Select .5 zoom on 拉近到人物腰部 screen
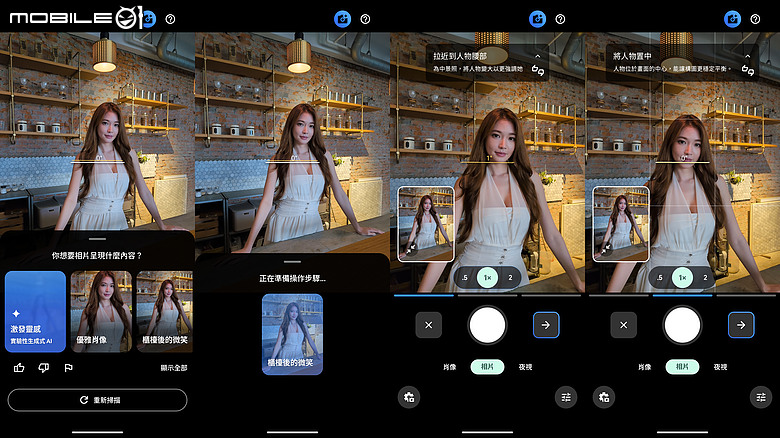This screenshot has width=780, height=438. (465, 278)
